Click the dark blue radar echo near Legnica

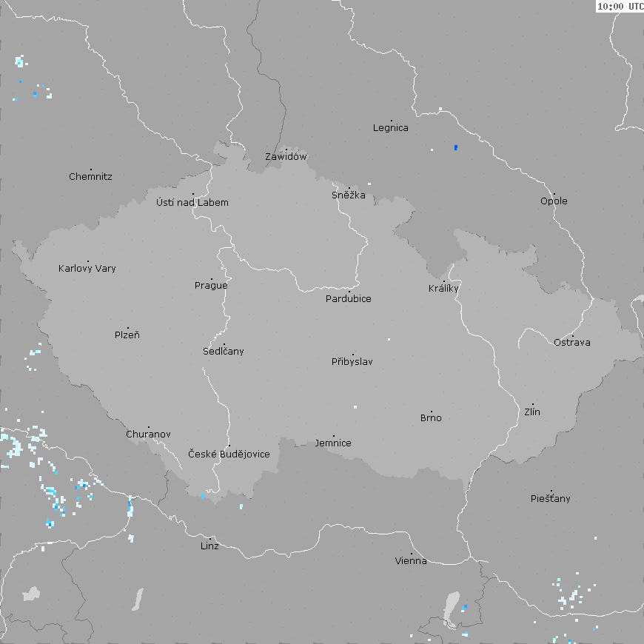456,147
